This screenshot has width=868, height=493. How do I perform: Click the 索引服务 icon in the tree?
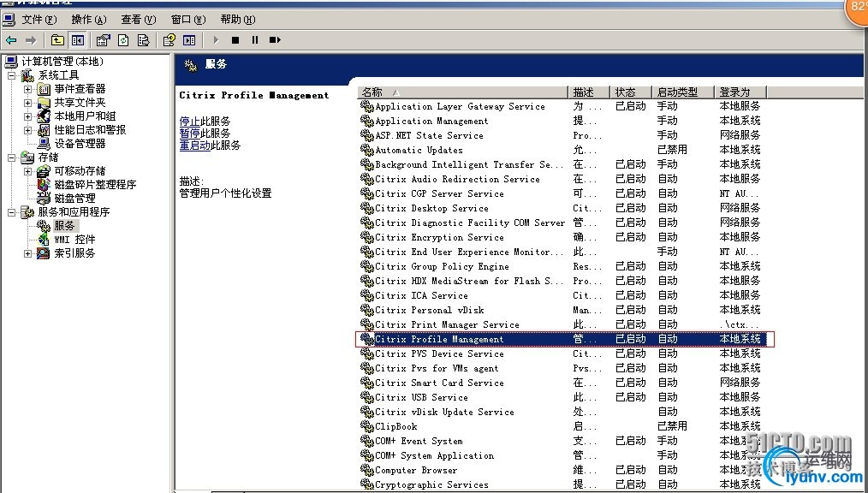pos(44,253)
